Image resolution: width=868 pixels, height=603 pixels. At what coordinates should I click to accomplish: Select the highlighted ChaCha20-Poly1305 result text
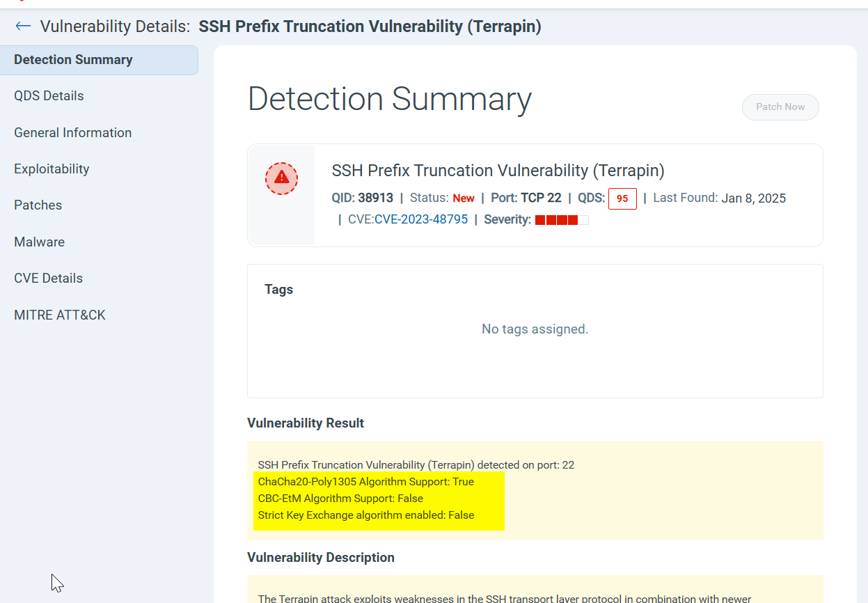click(x=366, y=481)
